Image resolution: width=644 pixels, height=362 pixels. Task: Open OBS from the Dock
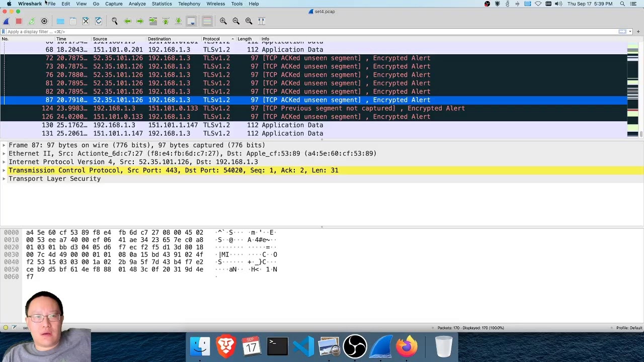point(355,346)
